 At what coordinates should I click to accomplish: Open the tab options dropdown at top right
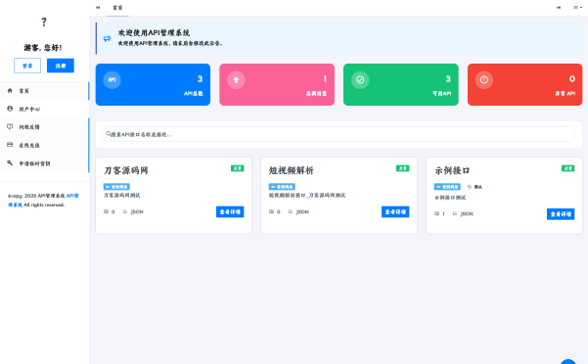[577, 8]
